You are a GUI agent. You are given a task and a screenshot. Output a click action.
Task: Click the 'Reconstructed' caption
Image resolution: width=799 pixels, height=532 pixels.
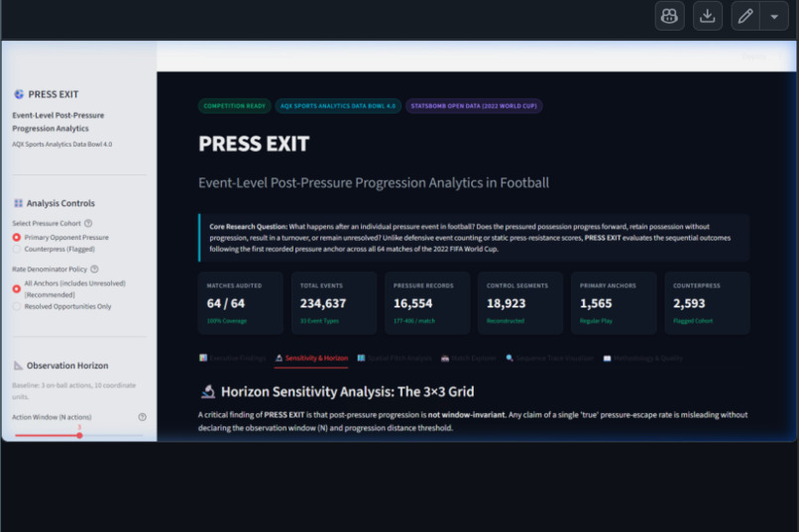coord(506,321)
